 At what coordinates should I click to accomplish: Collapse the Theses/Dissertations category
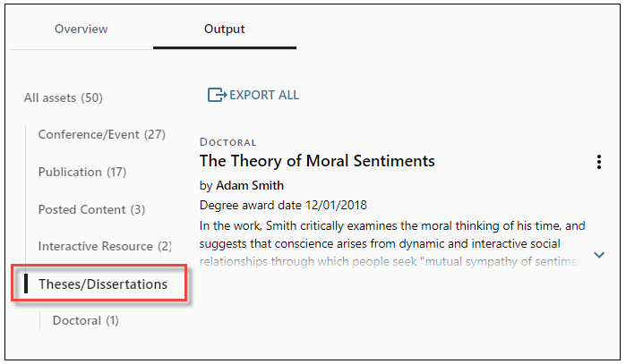[102, 284]
